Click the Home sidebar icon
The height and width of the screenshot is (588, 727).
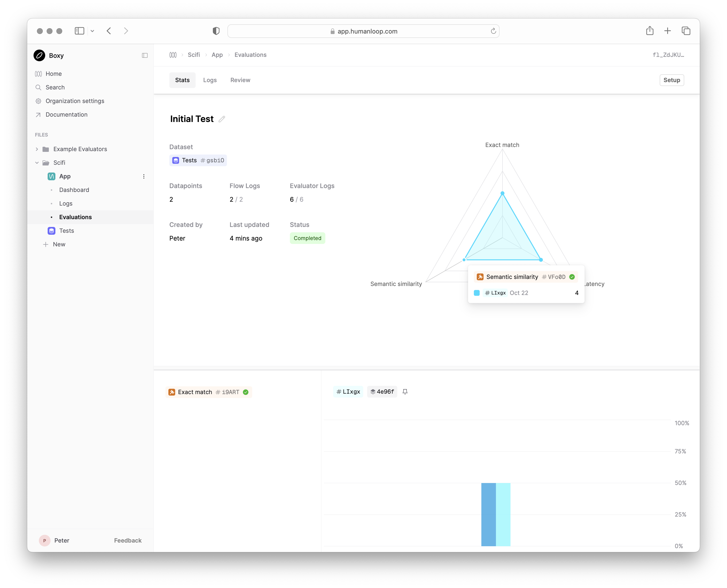tap(38, 74)
